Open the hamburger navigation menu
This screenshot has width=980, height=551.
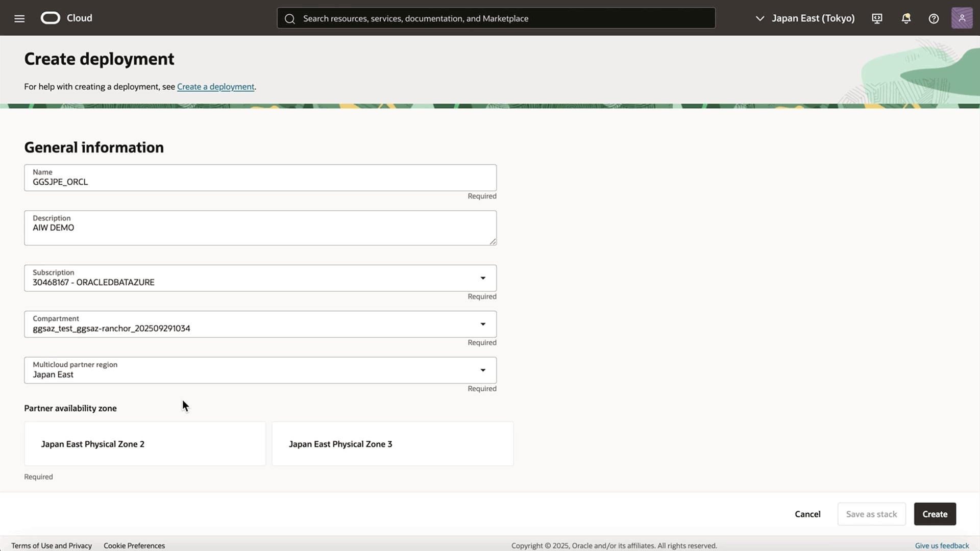pyautogui.click(x=19, y=18)
